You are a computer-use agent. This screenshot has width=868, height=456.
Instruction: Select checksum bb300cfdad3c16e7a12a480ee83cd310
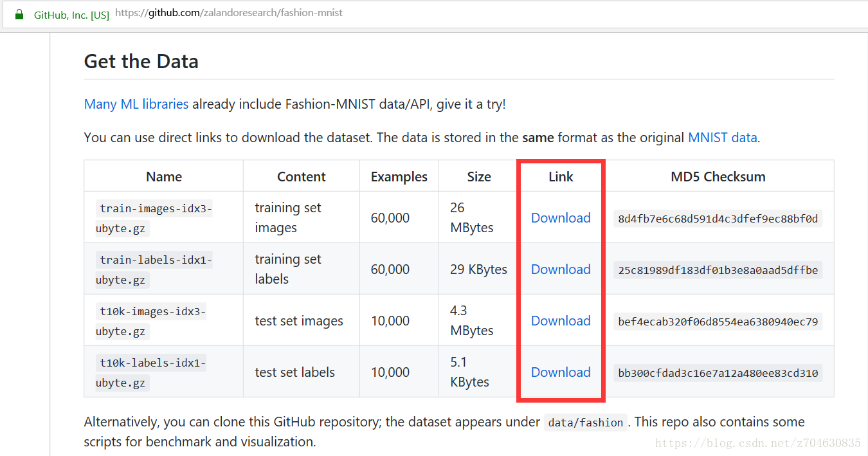click(x=718, y=372)
